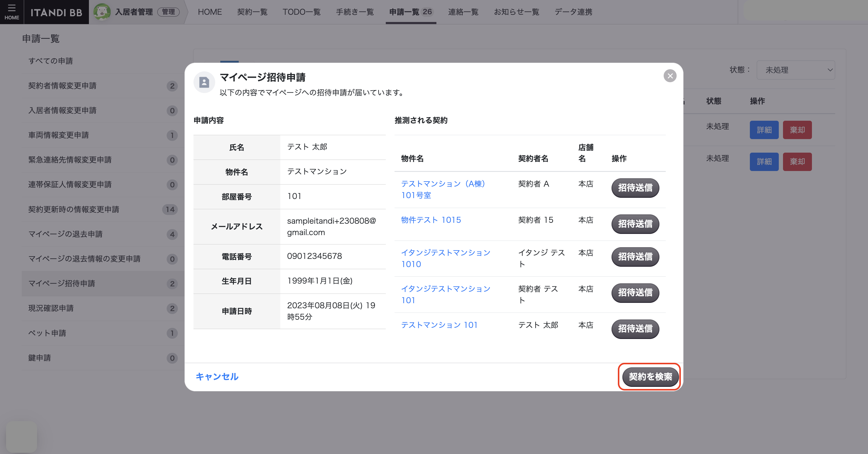Open the 状態 未処理 dropdown
Viewport: 868px width, 454px height.
pos(796,70)
